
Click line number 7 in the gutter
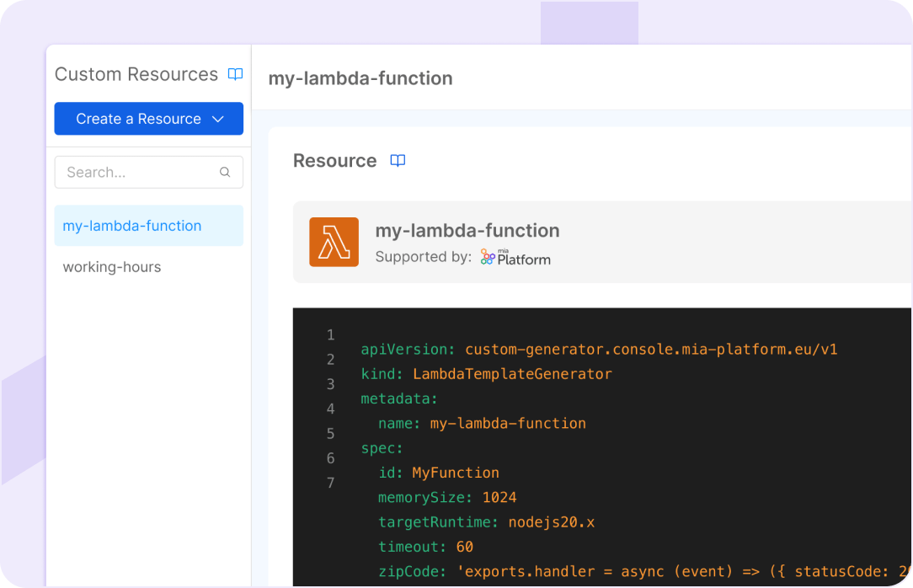[331, 483]
